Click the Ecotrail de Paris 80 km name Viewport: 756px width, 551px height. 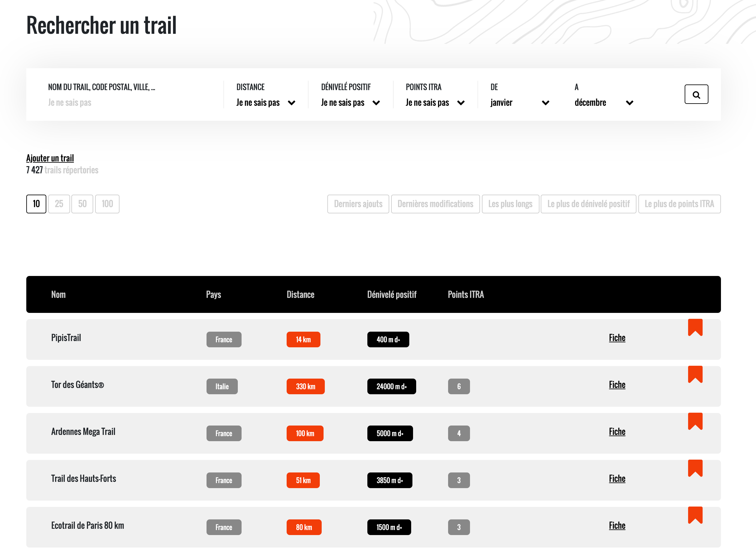point(87,526)
